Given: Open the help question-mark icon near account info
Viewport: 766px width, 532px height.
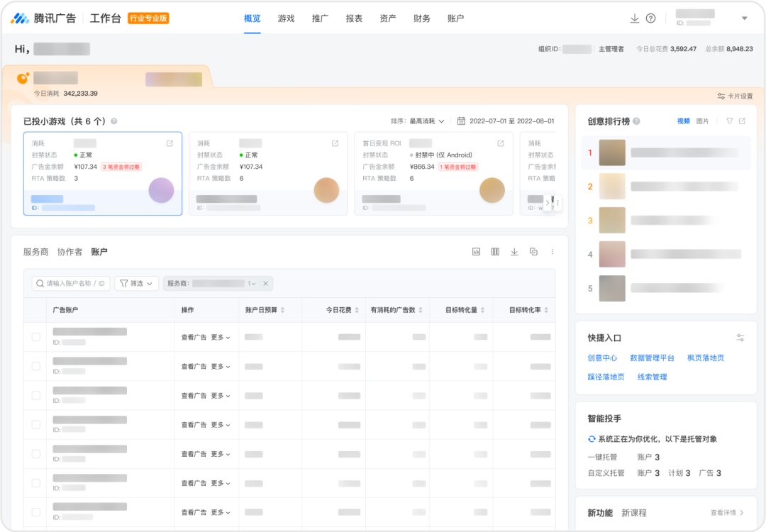Looking at the screenshot, I should click(x=650, y=18).
